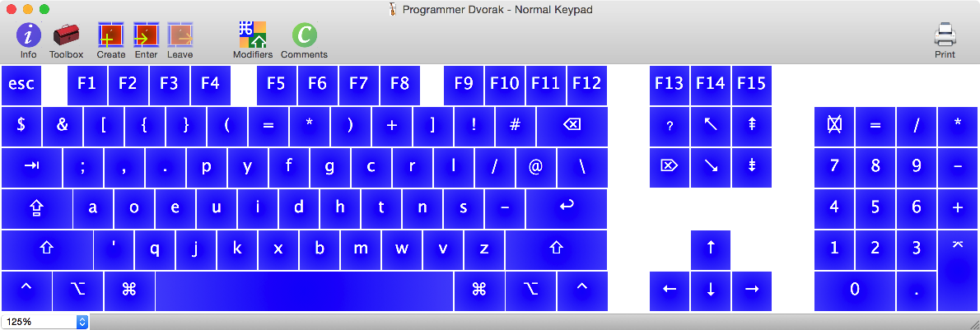Click the hash symbol key
The width and height of the screenshot is (980, 330).
click(516, 126)
